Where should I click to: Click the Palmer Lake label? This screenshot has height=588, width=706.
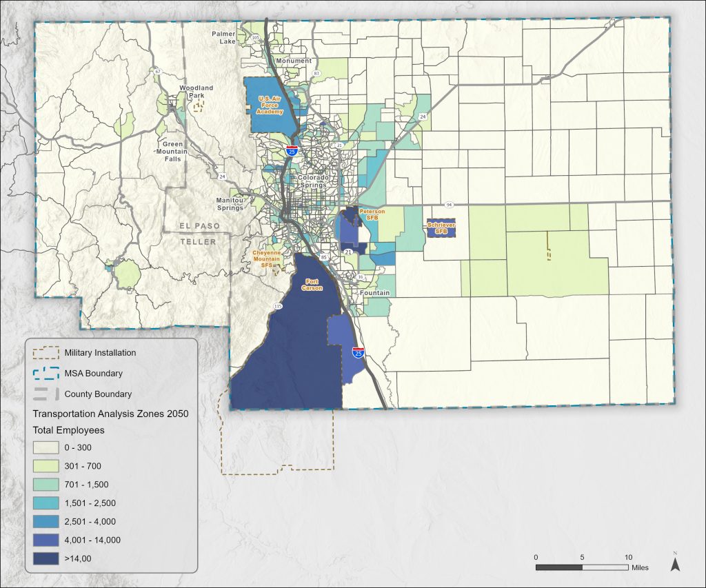click(x=224, y=37)
